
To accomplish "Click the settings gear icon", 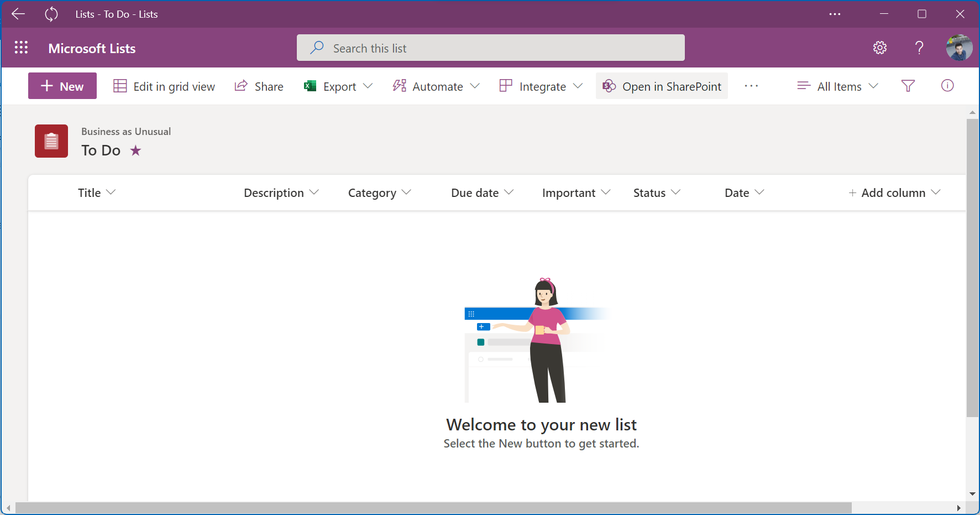I will pyautogui.click(x=879, y=48).
